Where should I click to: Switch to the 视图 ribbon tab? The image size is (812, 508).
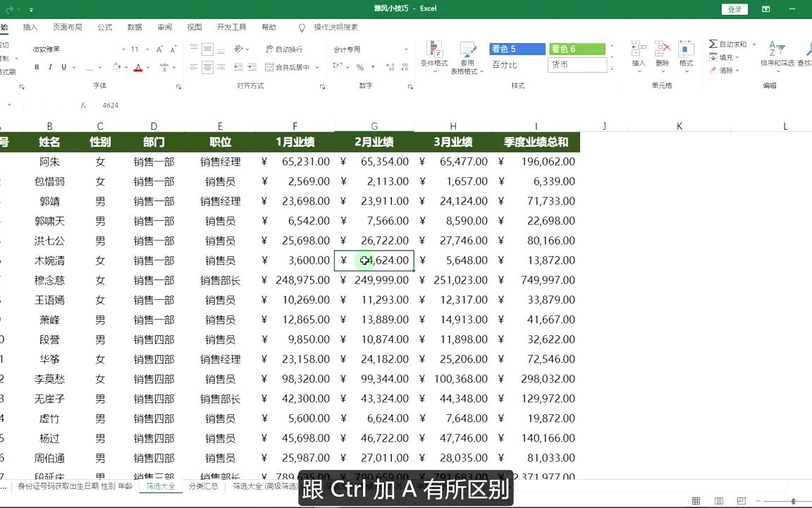(x=195, y=27)
